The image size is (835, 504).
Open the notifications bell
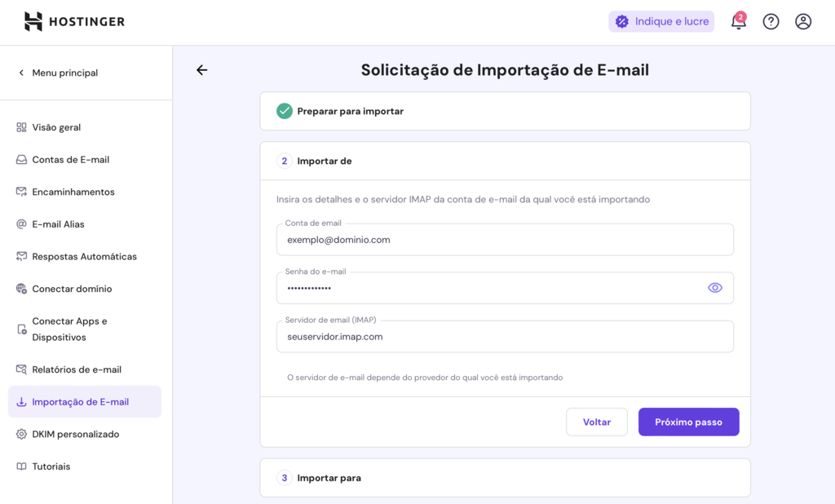click(738, 21)
